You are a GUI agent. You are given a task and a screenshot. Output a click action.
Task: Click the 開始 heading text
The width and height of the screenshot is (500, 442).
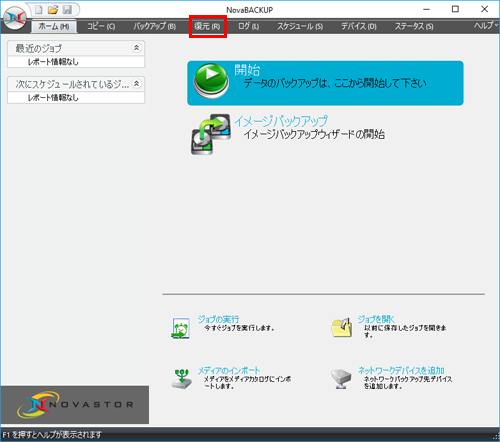click(247, 70)
